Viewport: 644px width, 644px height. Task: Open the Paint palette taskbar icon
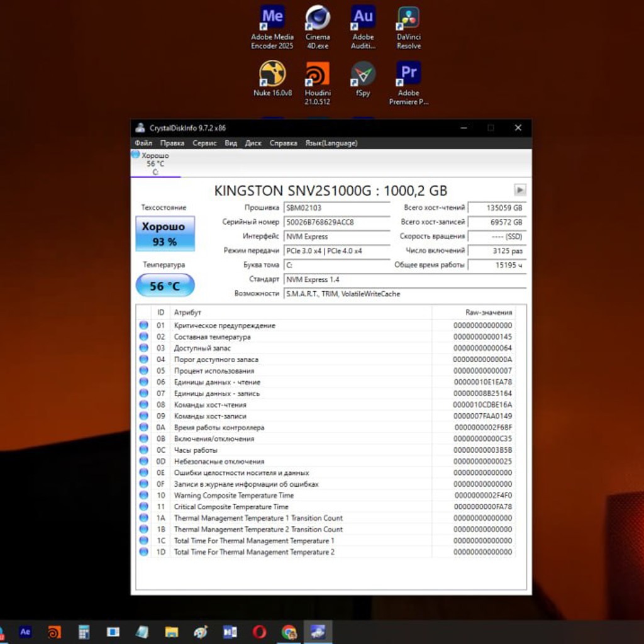pyautogui.click(x=201, y=631)
